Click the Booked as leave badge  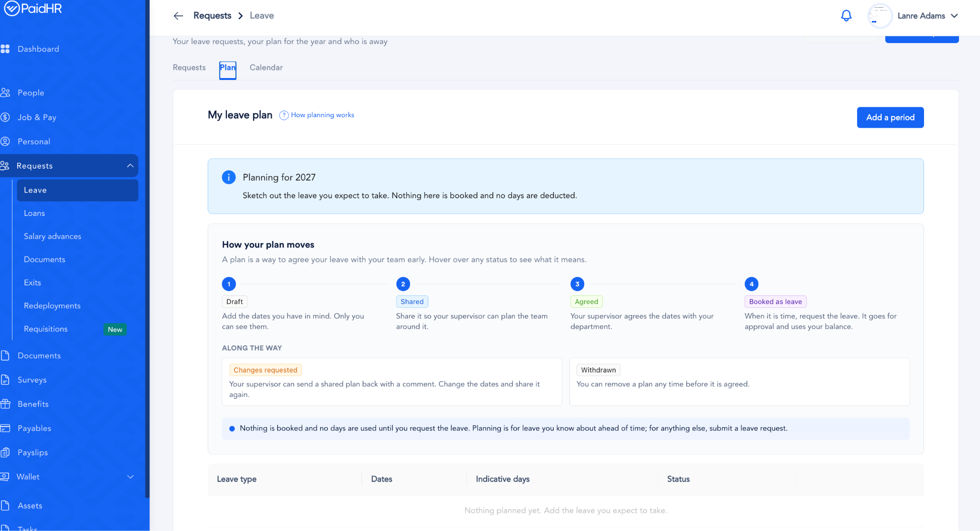775,302
